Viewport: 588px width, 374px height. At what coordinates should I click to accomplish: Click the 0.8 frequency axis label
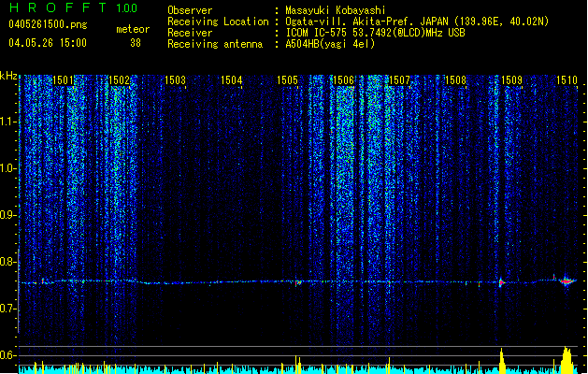coord(8,262)
